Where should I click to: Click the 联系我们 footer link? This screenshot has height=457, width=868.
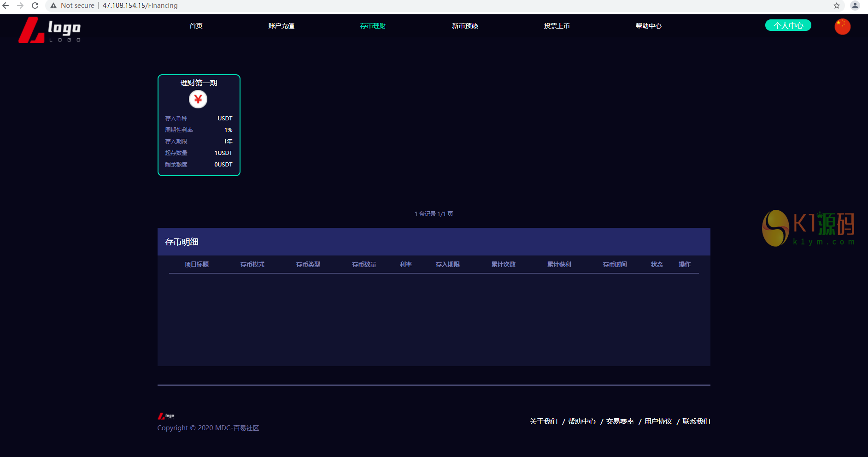point(696,421)
